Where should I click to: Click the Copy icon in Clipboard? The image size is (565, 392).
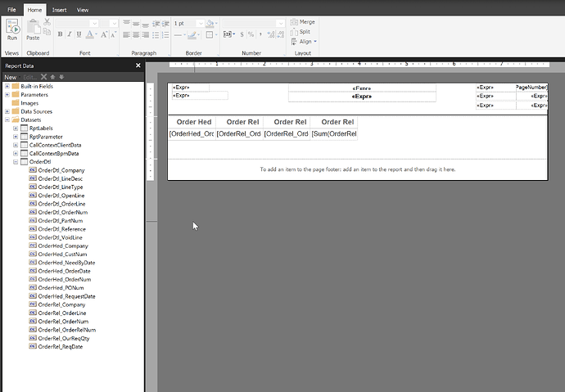coord(47,32)
